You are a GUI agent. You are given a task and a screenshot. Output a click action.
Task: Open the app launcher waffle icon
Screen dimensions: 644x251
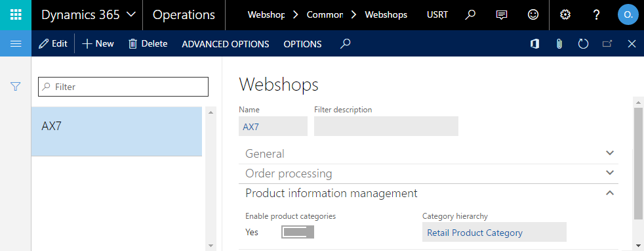tap(16, 15)
